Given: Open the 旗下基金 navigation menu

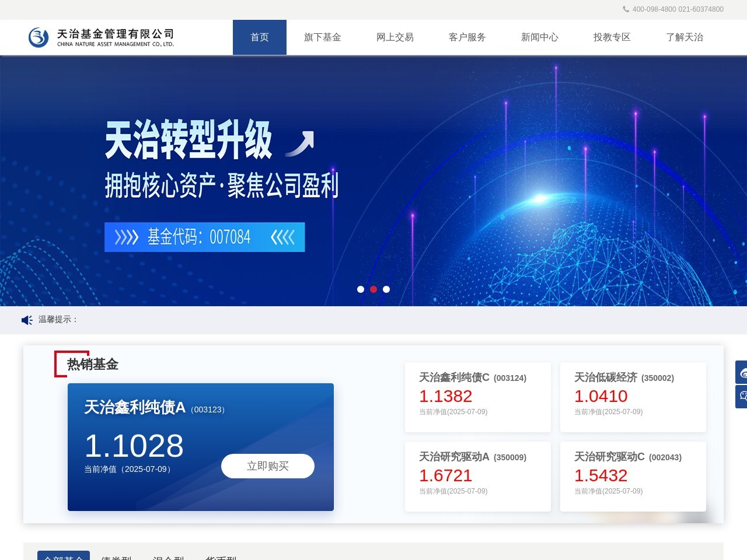Looking at the screenshot, I should 322,37.
